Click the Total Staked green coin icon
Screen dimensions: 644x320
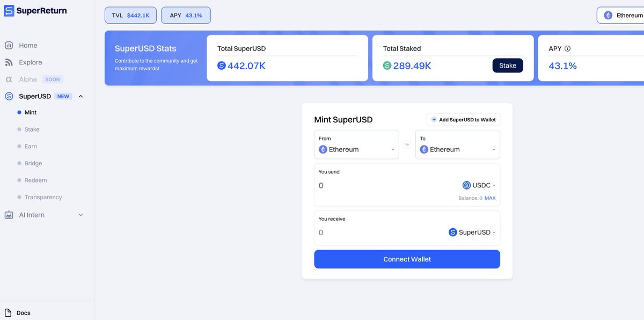click(387, 66)
